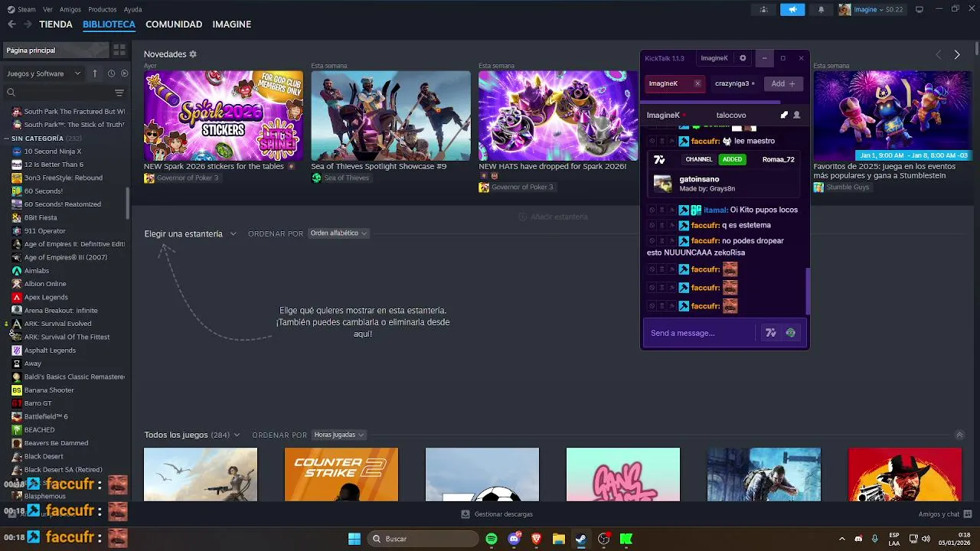Open the Ayuda menu

133,9
